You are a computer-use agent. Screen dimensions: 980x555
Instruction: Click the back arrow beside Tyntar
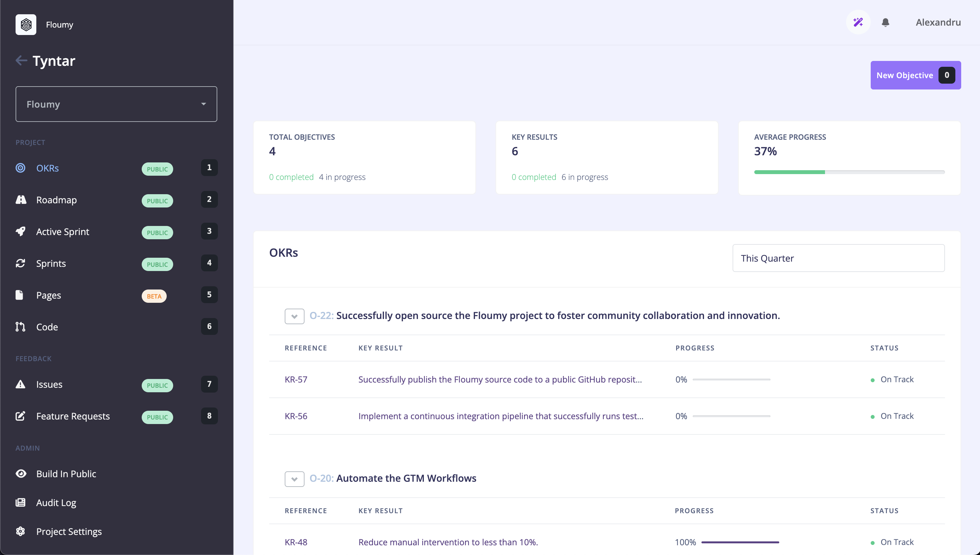click(x=21, y=60)
